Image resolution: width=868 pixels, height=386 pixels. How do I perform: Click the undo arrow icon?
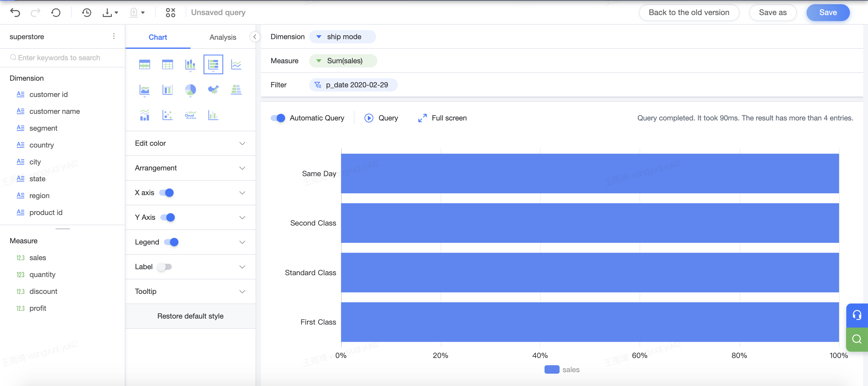[x=15, y=12]
